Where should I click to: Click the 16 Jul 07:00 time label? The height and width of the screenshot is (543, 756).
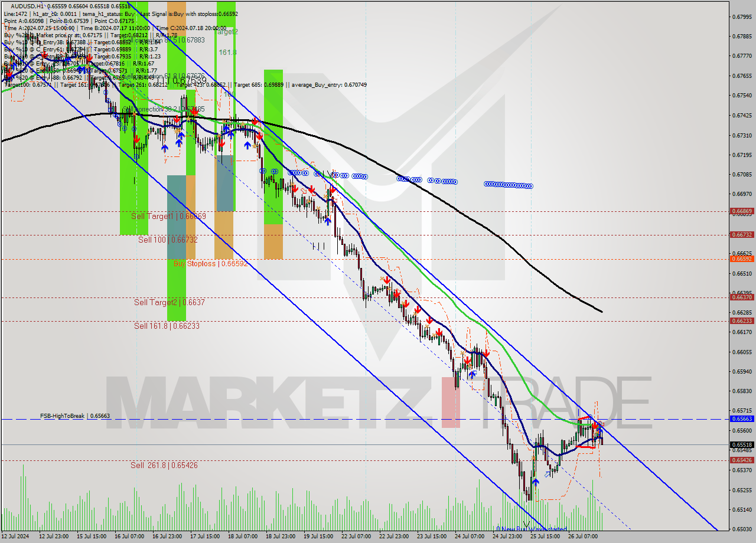[x=128, y=537]
